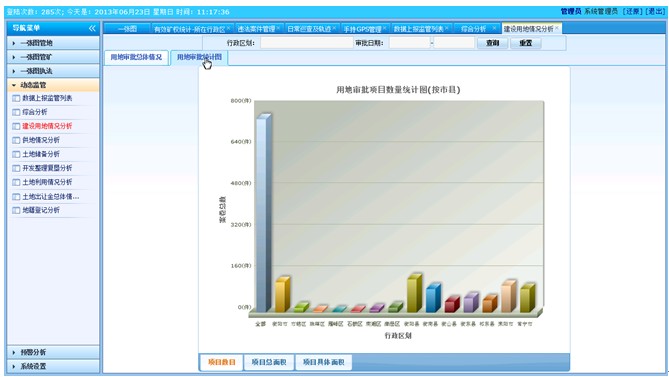
Task: Open 数据上报监管列表 sidebar item
Action: [x=47, y=98]
